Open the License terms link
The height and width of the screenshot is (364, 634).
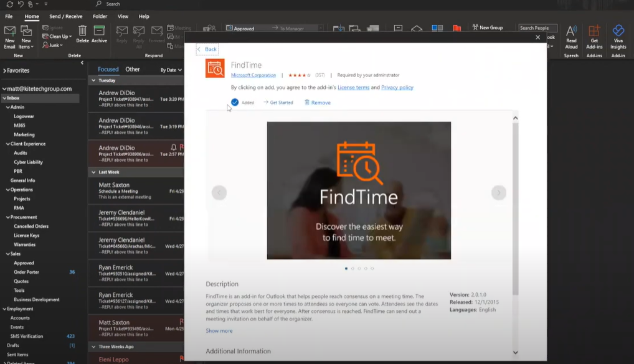tap(353, 87)
